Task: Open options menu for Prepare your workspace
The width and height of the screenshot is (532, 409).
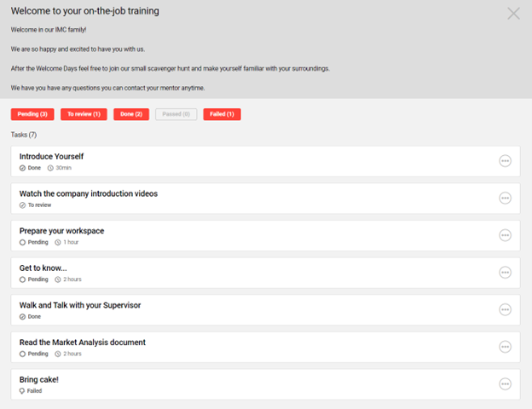Action: coord(505,235)
